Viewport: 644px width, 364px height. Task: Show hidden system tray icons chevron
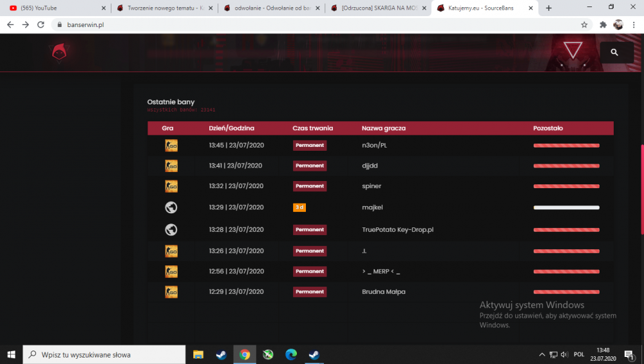[x=542, y=354]
